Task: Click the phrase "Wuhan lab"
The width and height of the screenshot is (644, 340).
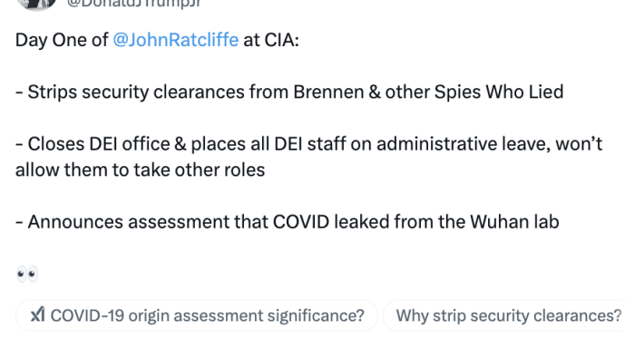Action: tap(514, 222)
